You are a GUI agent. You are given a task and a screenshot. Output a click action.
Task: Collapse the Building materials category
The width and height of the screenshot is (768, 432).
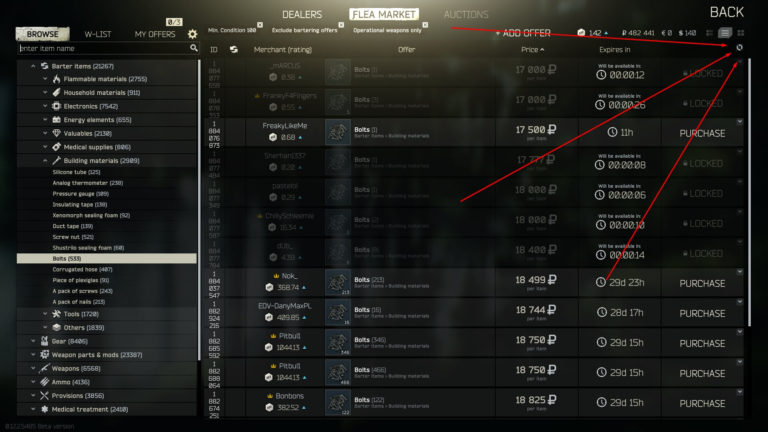click(45, 161)
